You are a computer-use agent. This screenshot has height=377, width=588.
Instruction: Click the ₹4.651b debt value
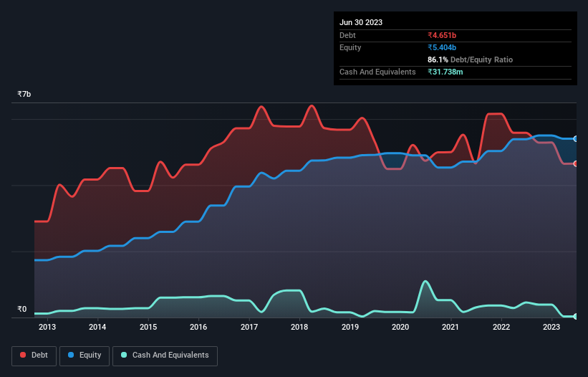[442, 35]
